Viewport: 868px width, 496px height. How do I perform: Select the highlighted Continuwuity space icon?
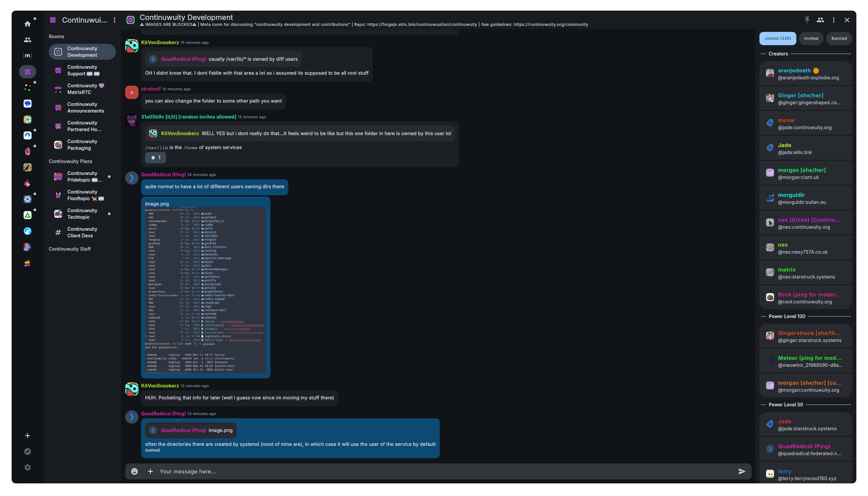click(x=28, y=71)
